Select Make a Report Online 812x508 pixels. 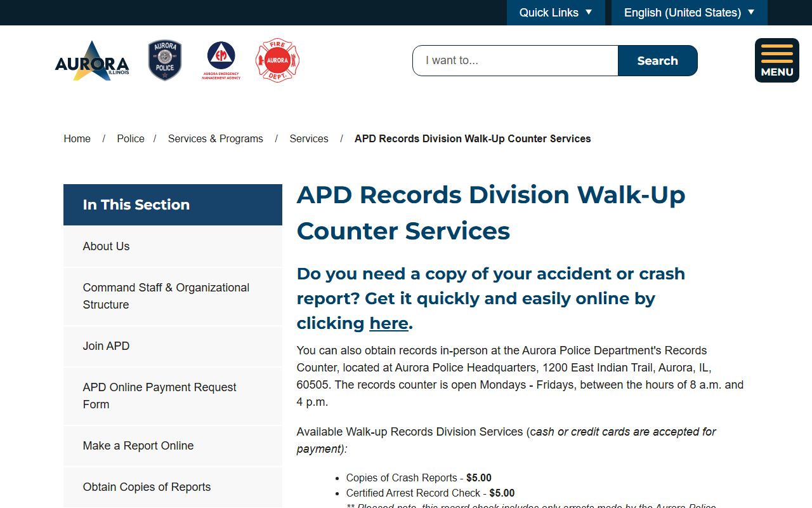[x=173, y=446]
